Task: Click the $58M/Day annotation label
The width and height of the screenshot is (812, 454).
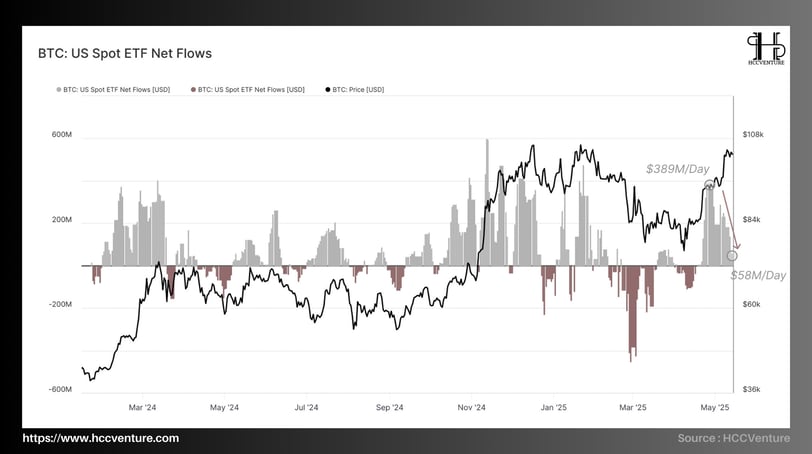Action: tap(758, 275)
